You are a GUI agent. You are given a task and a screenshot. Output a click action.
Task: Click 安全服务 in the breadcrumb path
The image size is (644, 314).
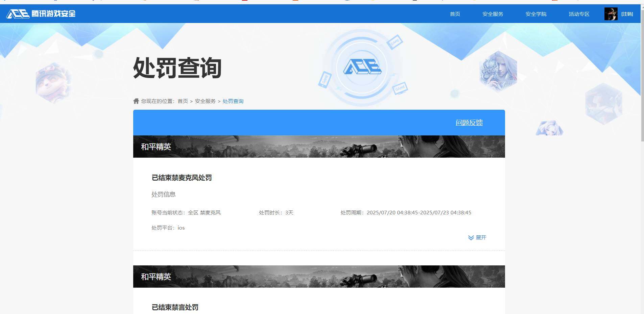205,101
